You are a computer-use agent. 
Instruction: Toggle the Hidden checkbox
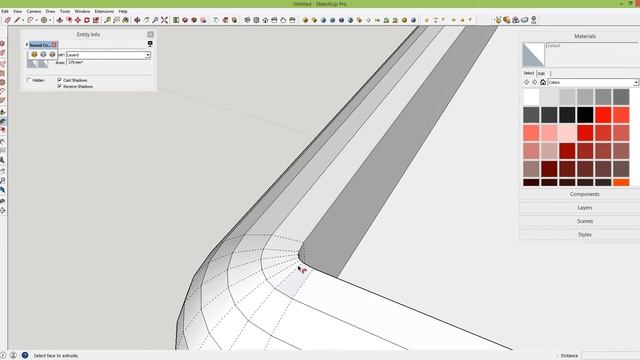pos(29,80)
